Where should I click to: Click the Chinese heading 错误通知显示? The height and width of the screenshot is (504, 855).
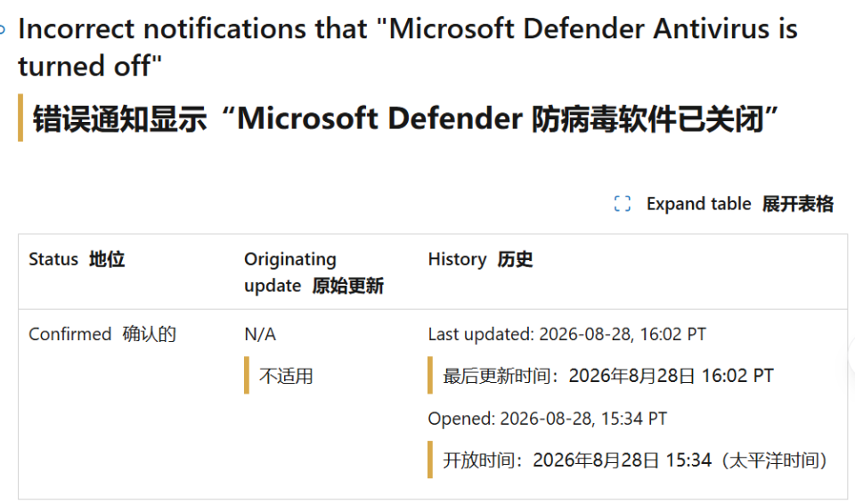pos(406,118)
